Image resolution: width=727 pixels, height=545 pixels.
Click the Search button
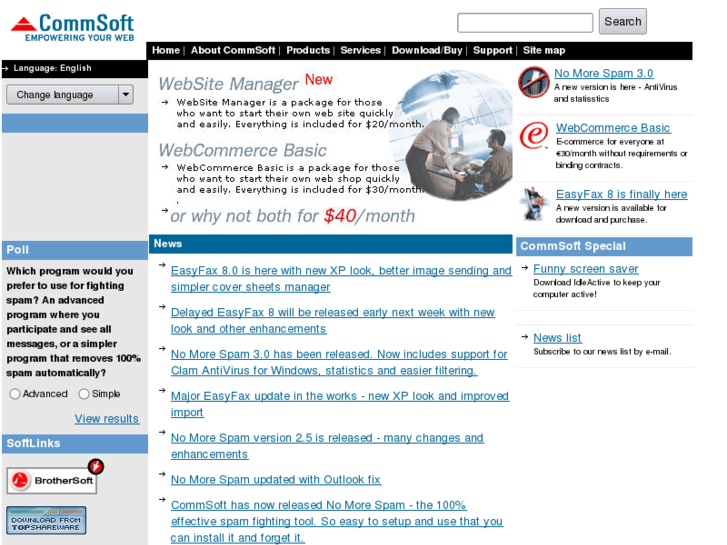[623, 21]
